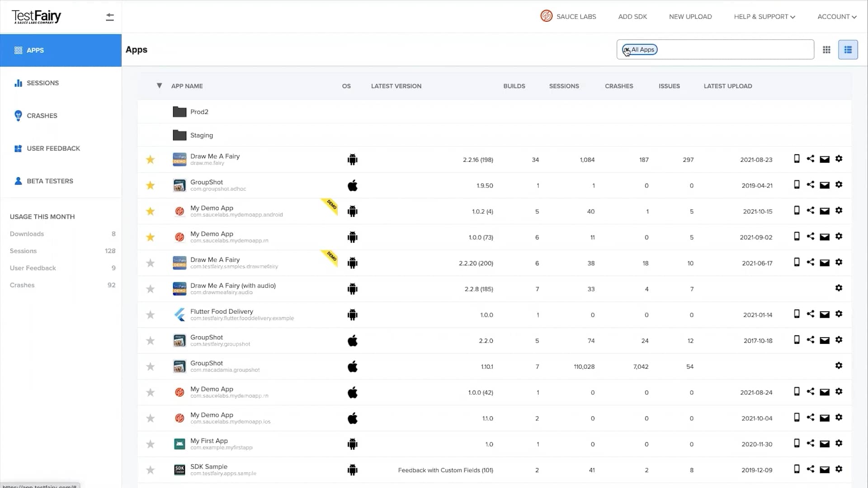Click the share icon for GroupShot

(x=811, y=185)
